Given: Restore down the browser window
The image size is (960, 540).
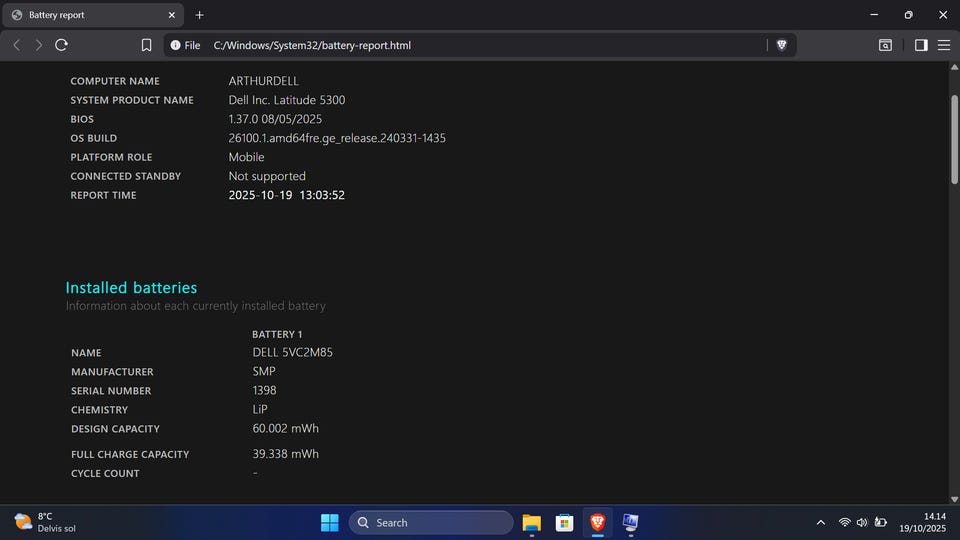Looking at the screenshot, I should tap(909, 15).
